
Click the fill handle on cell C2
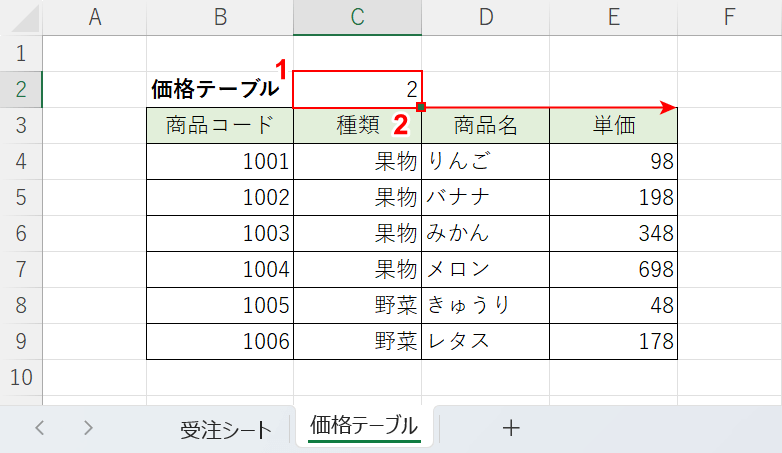coord(422,107)
